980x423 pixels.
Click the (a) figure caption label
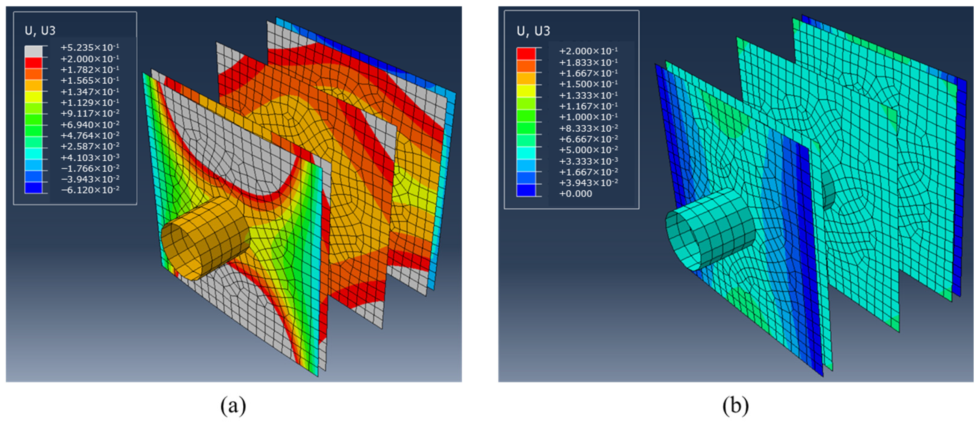click(x=233, y=405)
